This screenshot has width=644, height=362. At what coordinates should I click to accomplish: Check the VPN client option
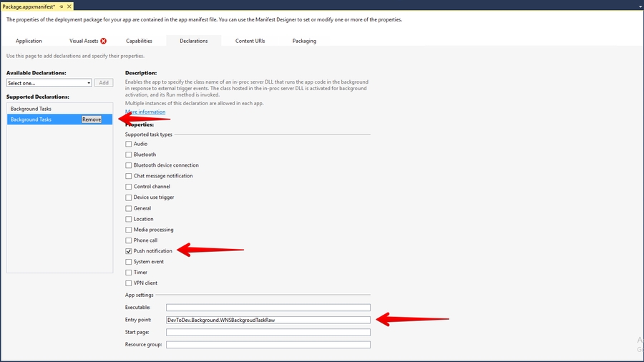[129, 283]
